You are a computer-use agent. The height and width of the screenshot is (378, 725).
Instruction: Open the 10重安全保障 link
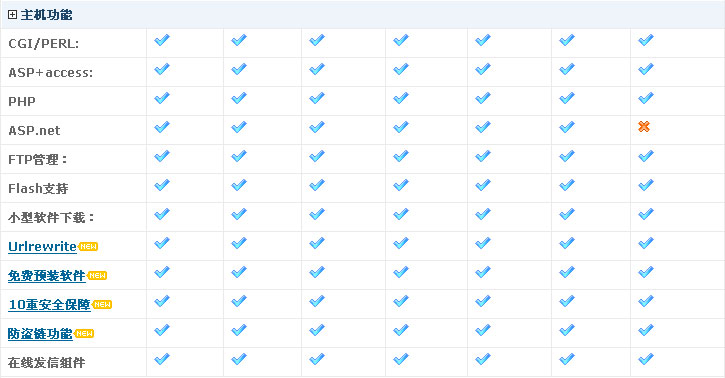click(x=49, y=305)
